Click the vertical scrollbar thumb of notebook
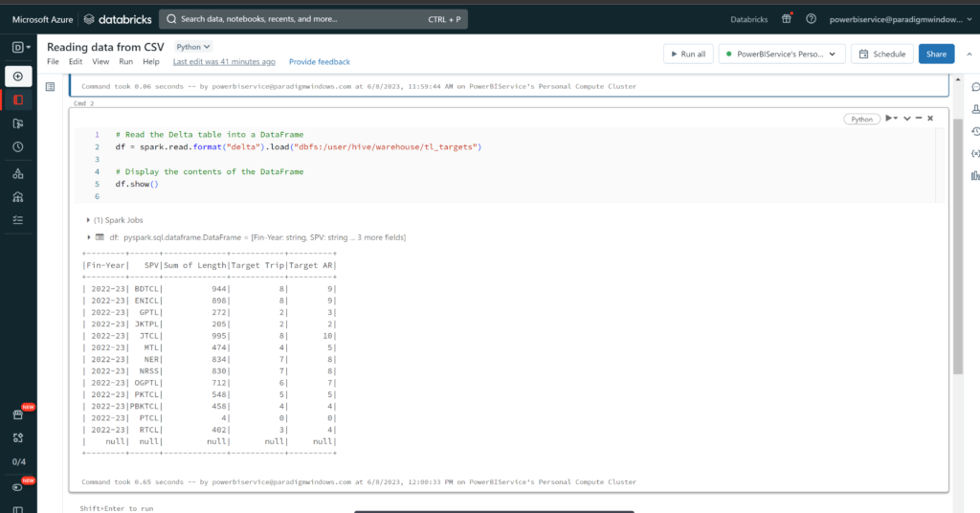The height and width of the screenshot is (513, 980). [x=958, y=246]
